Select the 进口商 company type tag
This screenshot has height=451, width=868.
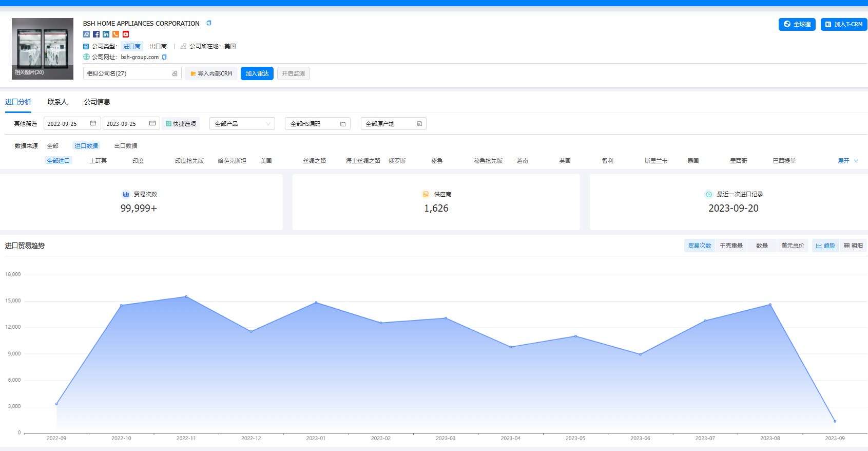(132, 46)
